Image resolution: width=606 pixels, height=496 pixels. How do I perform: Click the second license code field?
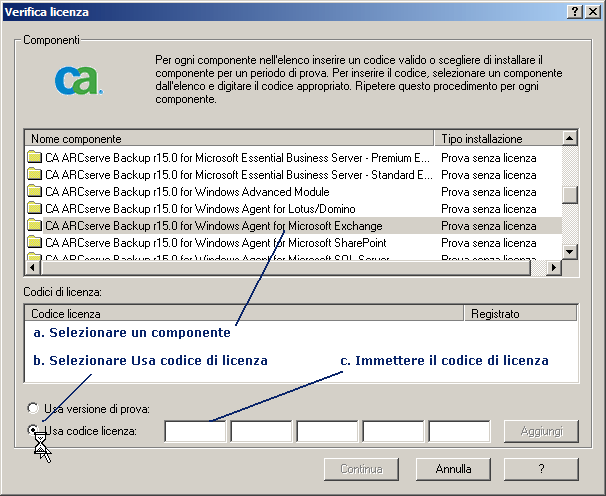261,431
